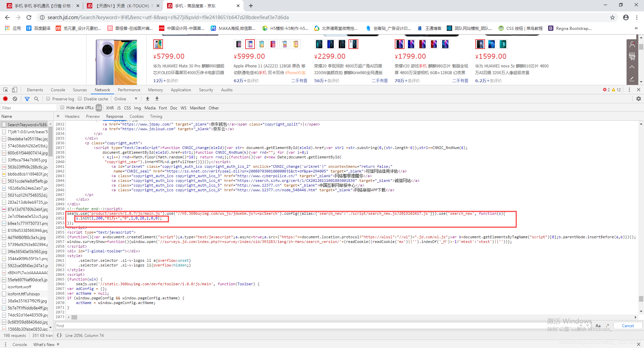Screen dimensions: 644x348
Task: Open a new browser tab
Action: [251, 6]
